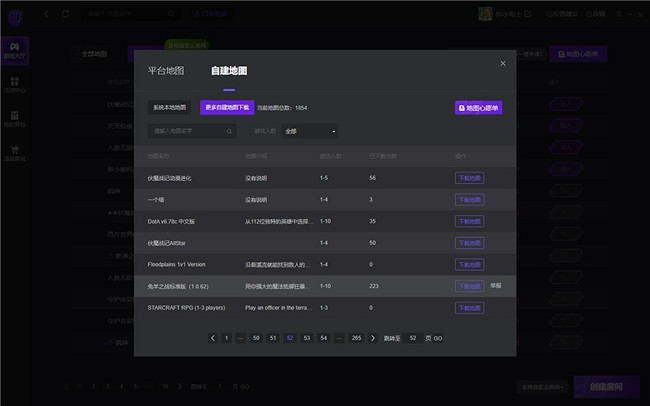Click the refresh icon in top bar
This screenshot has height=406, width=650.
(x=65, y=14)
